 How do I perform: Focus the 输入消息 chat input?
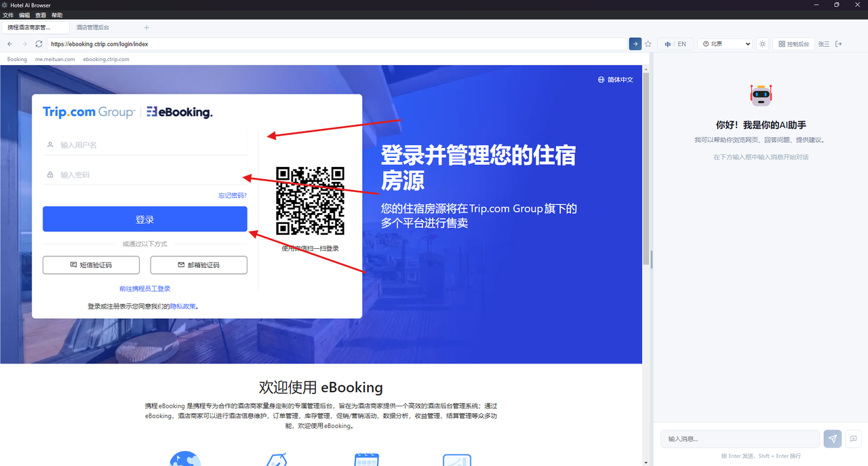[x=741, y=439]
